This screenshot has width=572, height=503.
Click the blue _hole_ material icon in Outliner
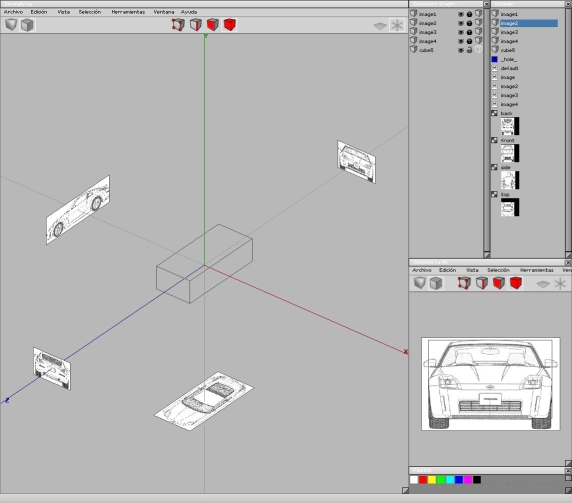point(494,59)
